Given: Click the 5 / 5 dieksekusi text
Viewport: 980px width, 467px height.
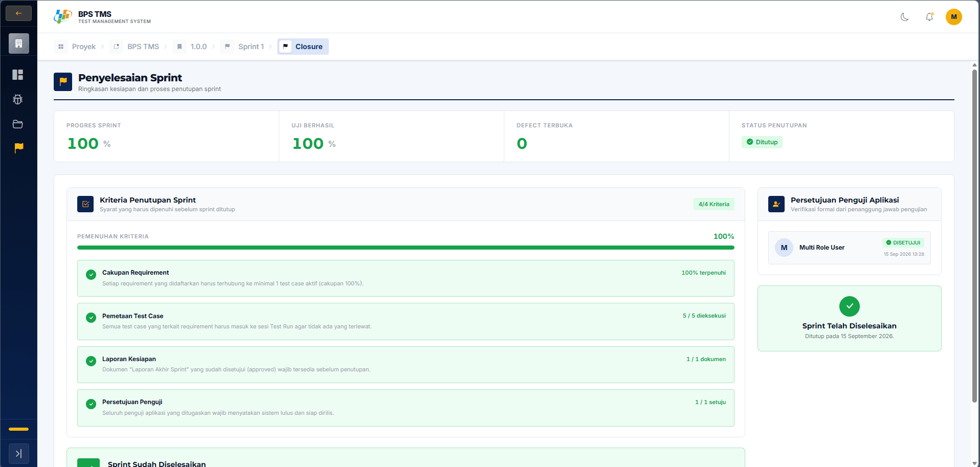Looking at the screenshot, I should click(704, 316).
